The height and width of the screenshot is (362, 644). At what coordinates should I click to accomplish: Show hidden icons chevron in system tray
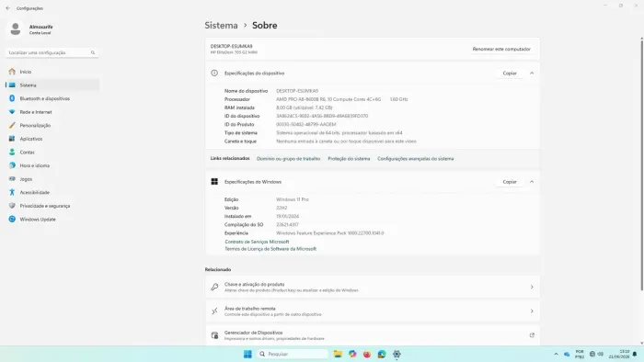(x=556, y=355)
